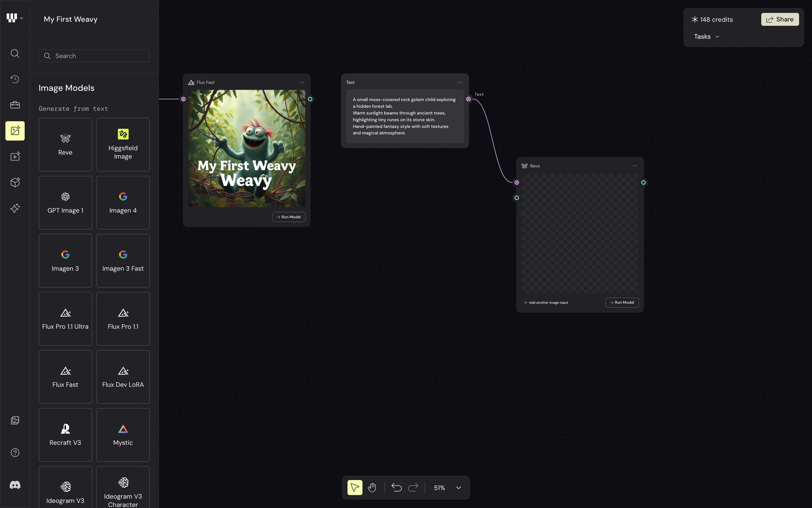Viewport: 812px width, 508px height.
Task: Open the Weavy logo menu chevron
Action: [22, 18]
